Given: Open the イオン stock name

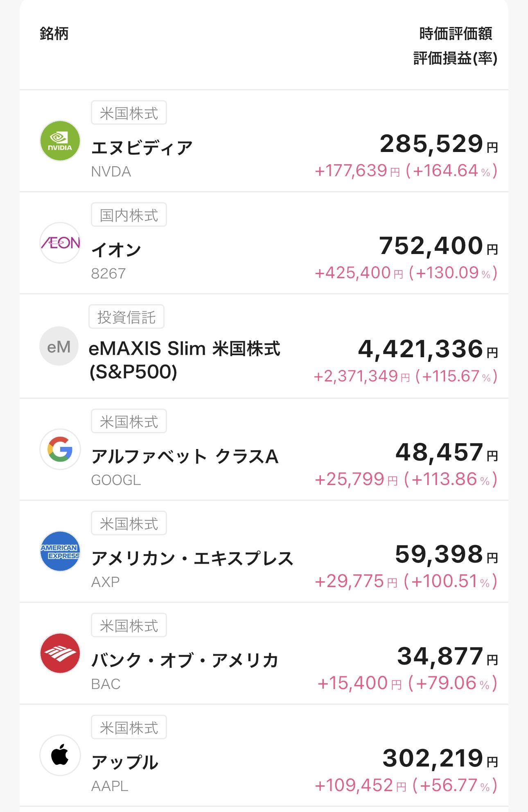Looking at the screenshot, I should click(116, 250).
